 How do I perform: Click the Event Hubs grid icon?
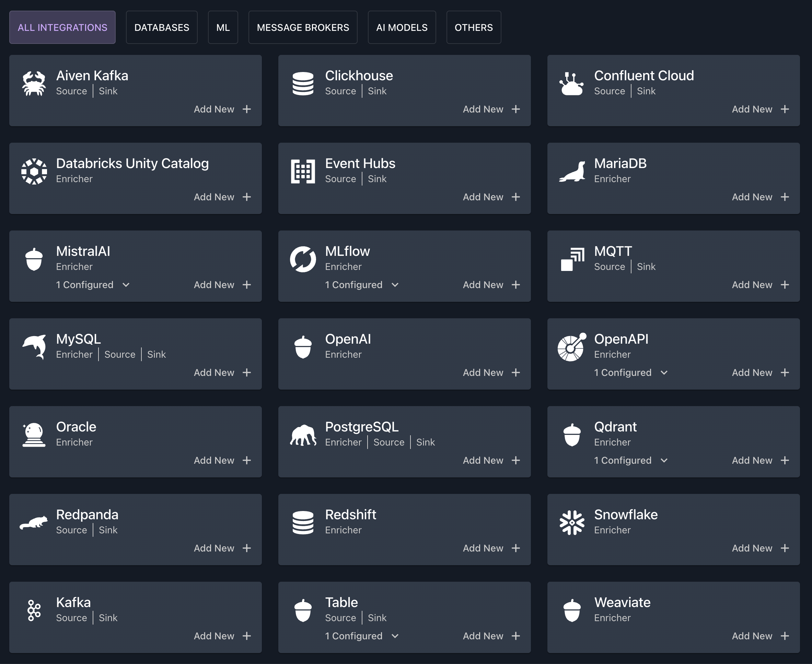pyautogui.click(x=303, y=171)
